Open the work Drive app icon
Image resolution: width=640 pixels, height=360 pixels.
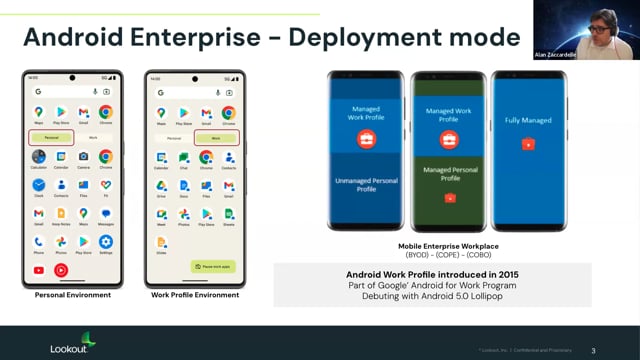coord(161,186)
